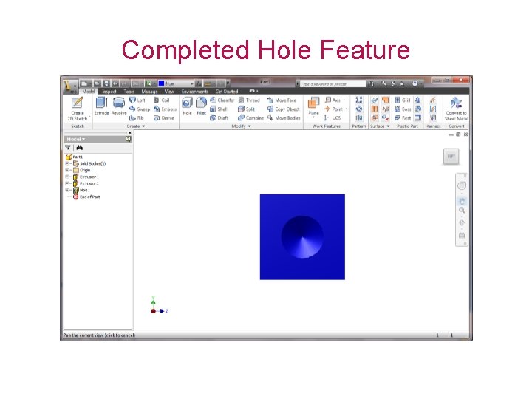
Task: Select the Zoom tool in navigation bar
Action: [462, 211]
